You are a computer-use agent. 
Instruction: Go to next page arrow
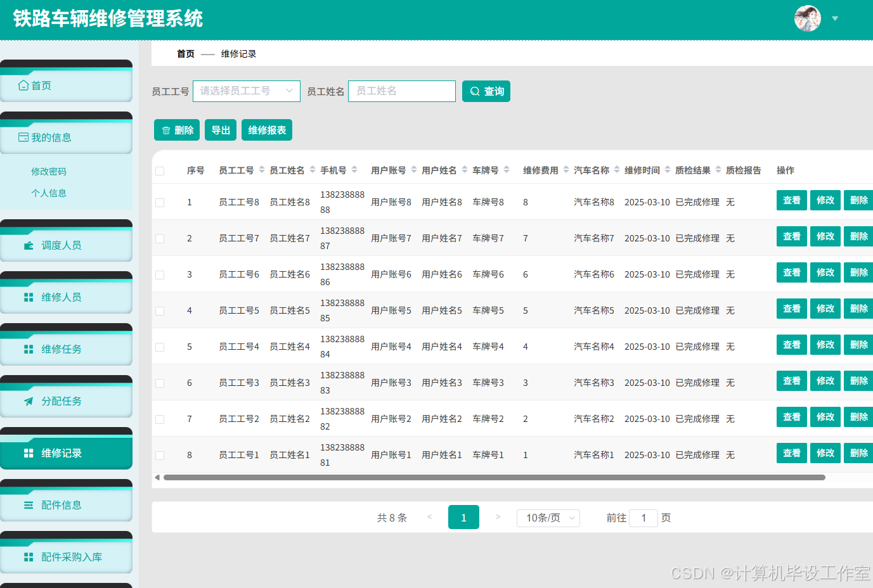(x=498, y=517)
